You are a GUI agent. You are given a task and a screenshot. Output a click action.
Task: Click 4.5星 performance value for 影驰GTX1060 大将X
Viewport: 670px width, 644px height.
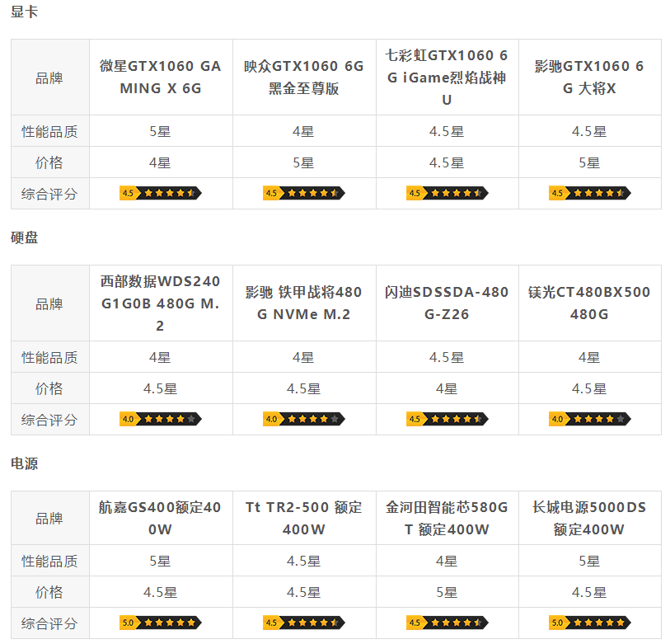590,131
